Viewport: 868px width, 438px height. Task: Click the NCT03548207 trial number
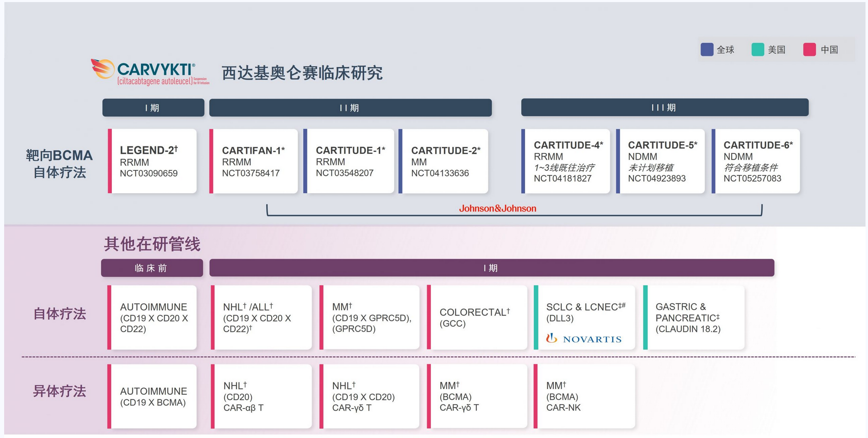(345, 173)
